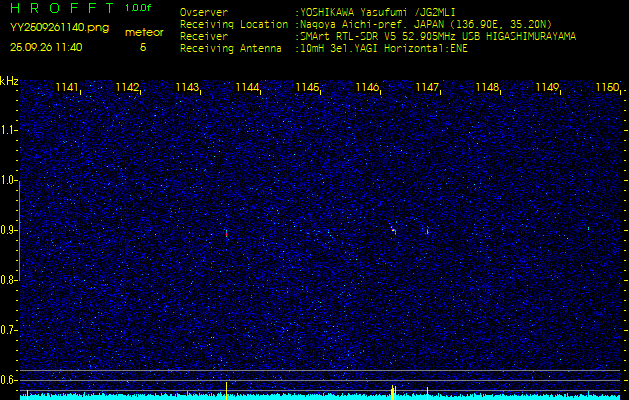Jump to the 1147 time marker

pyautogui.click(x=427, y=88)
